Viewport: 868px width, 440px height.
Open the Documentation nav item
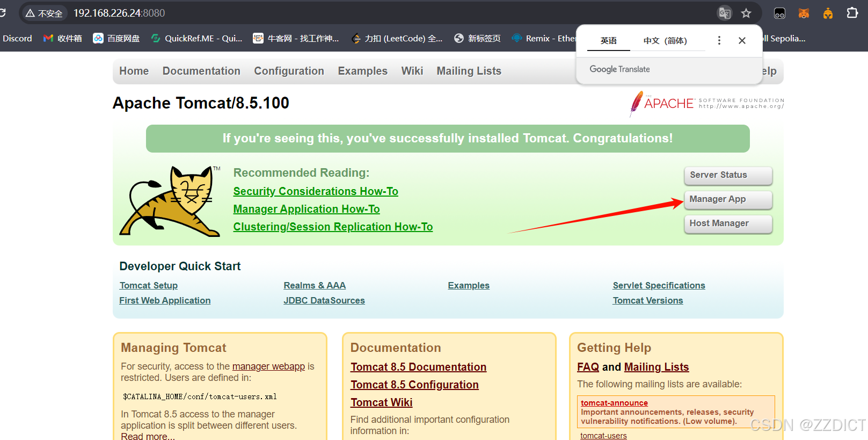point(201,71)
